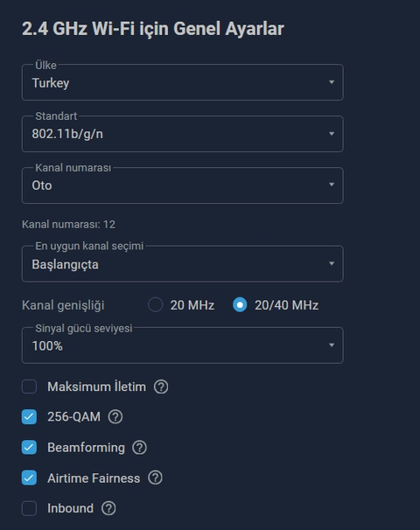Image resolution: width=420 pixels, height=530 pixels.
Task: Show help tooltip next to 256-QAM
Action: pos(115,417)
